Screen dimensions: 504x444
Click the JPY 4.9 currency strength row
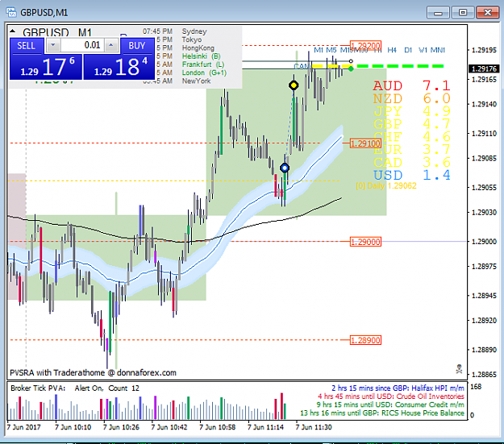[411, 111]
